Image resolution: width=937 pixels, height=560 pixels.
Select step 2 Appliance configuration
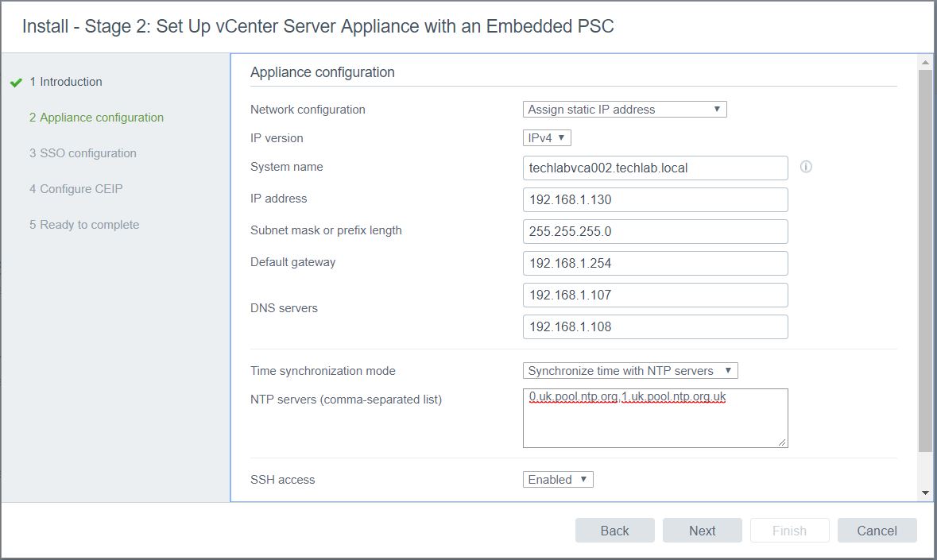96,118
